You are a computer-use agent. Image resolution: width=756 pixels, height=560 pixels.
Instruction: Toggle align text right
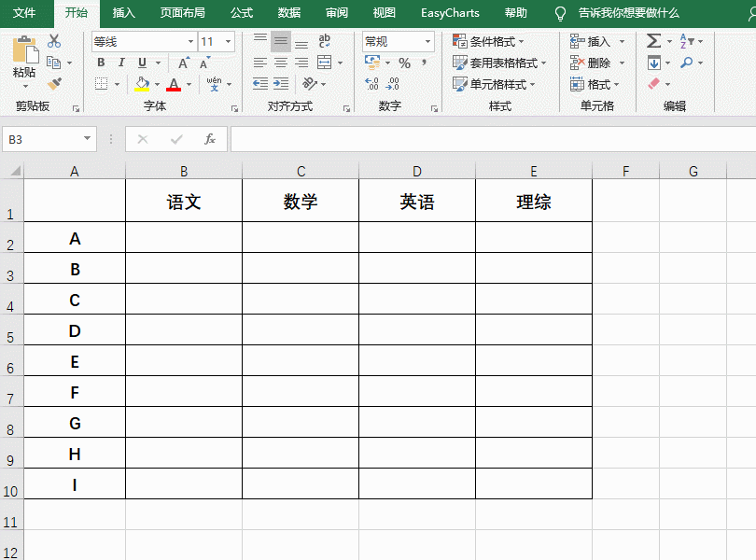pos(301,63)
